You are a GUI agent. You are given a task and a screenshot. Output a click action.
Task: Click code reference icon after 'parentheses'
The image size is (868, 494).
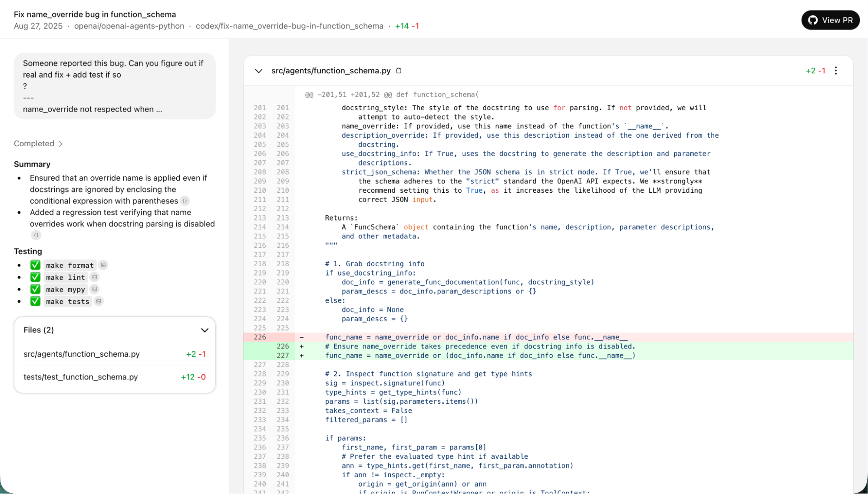[x=185, y=201]
